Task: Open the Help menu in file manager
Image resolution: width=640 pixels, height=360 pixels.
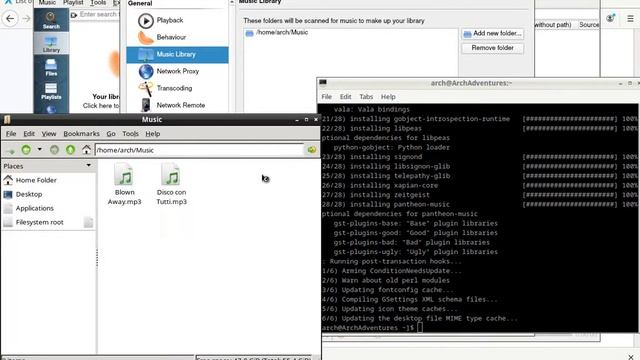Action: [153, 133]
